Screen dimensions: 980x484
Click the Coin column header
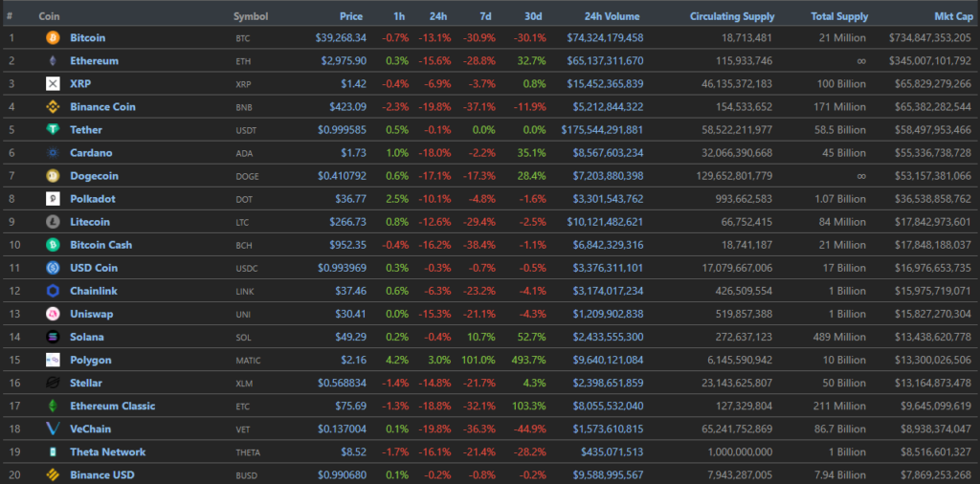(50, 16)
